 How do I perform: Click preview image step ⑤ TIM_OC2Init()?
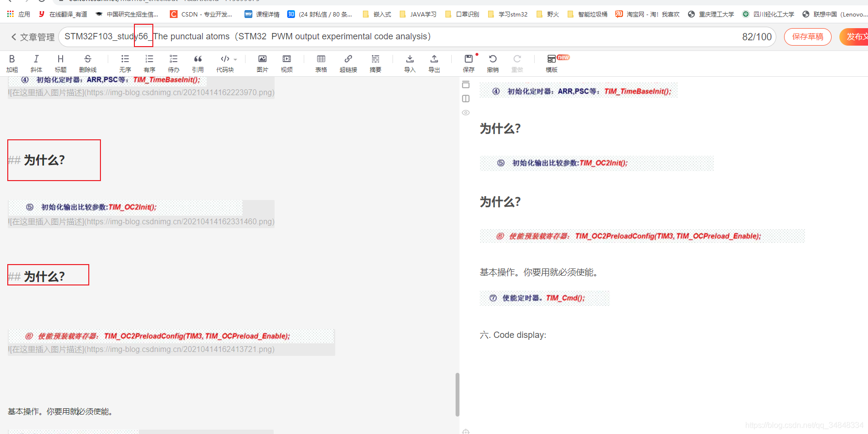tap(597, 163)
